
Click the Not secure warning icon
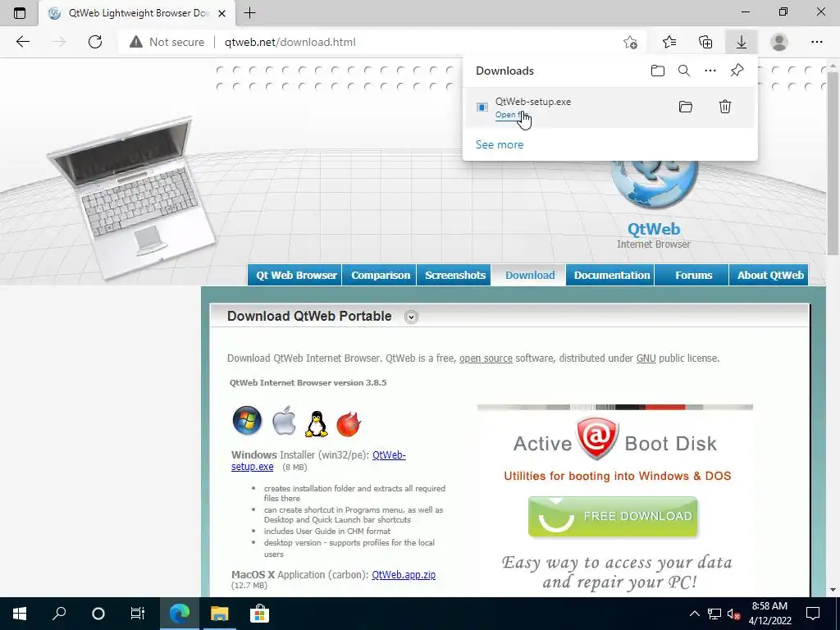click(136, 42)
